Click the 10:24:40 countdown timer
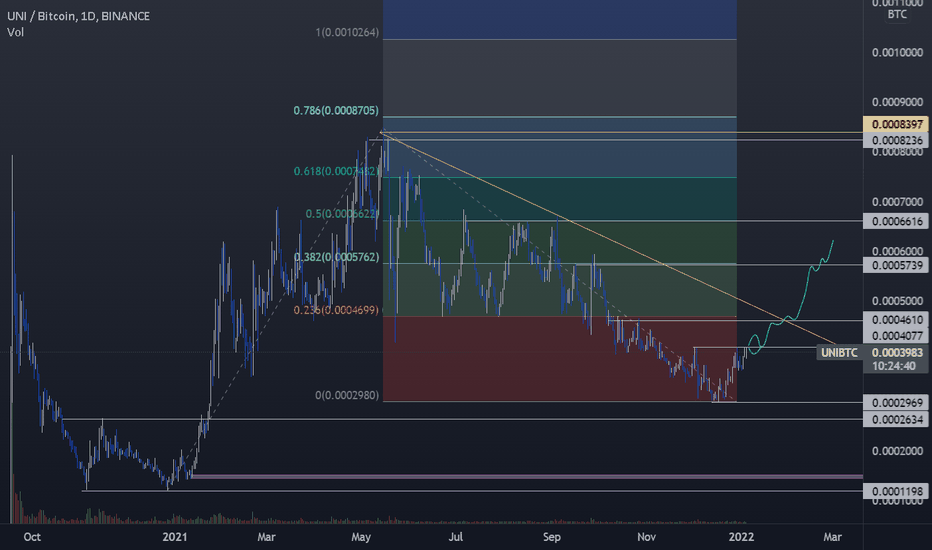The height and width of the screenshot is (550, 932). pos(893,366)
